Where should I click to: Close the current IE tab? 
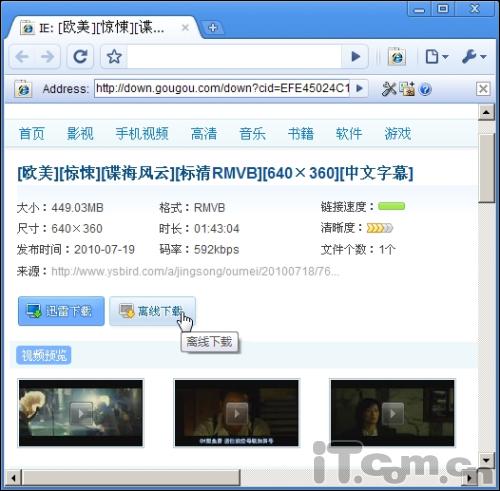pos(185,28)
